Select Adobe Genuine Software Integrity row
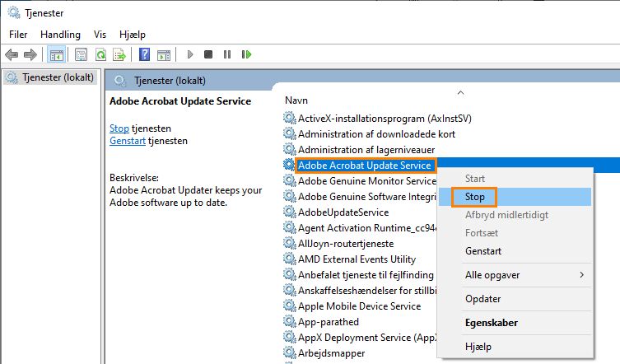The width and height of the screenshot is (620, 364). (367, 197)
